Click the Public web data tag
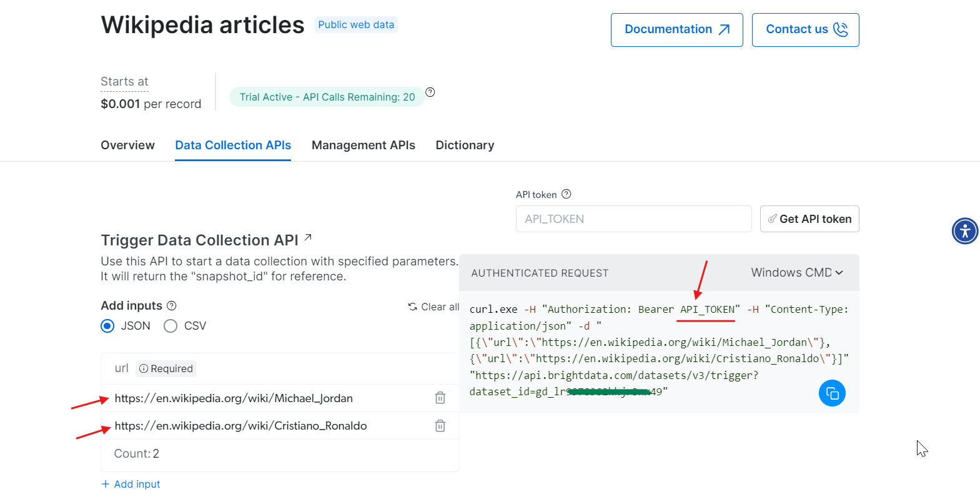This screenshot has width=980, height=497. (356, 24)
